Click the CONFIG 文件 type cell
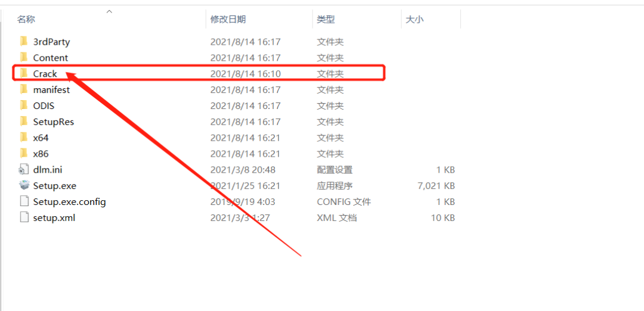Screen dimensions: 644x311 pyautogui.click(x=344, y=201)
